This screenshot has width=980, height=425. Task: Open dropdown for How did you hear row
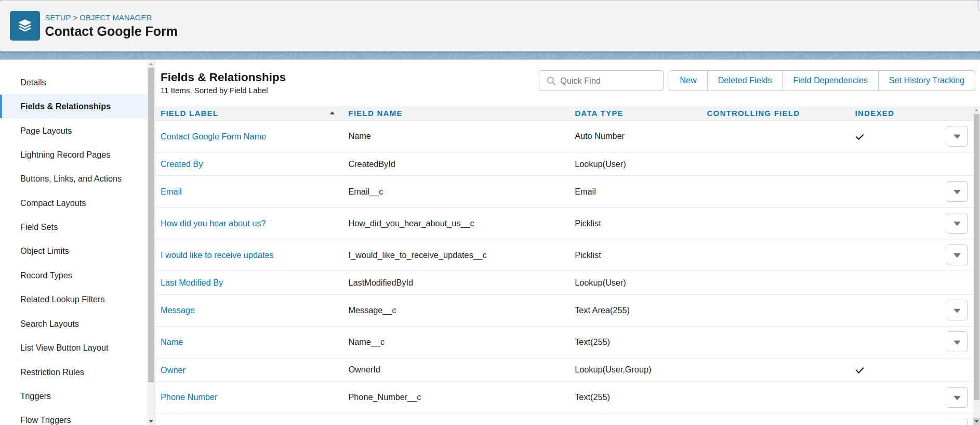tap(957, 223)
